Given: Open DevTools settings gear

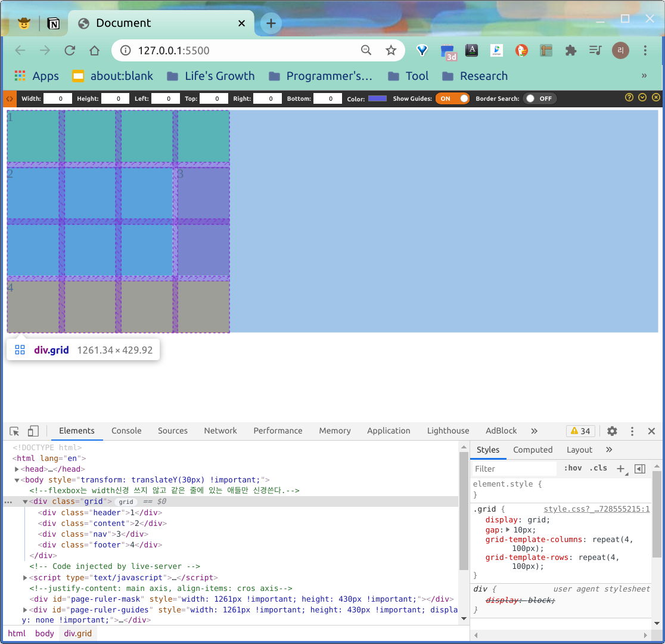Looking at the screenshot, I should point(612,431).
